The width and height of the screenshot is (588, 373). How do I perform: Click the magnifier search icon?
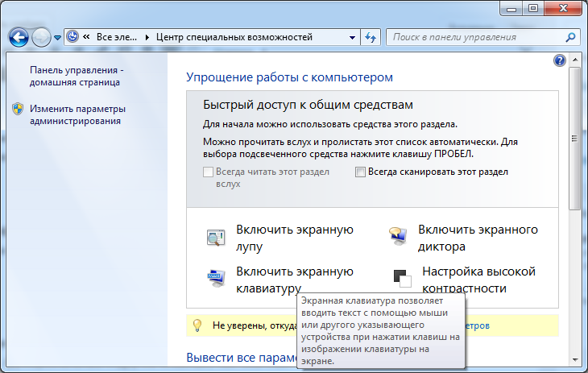point(571,37)
